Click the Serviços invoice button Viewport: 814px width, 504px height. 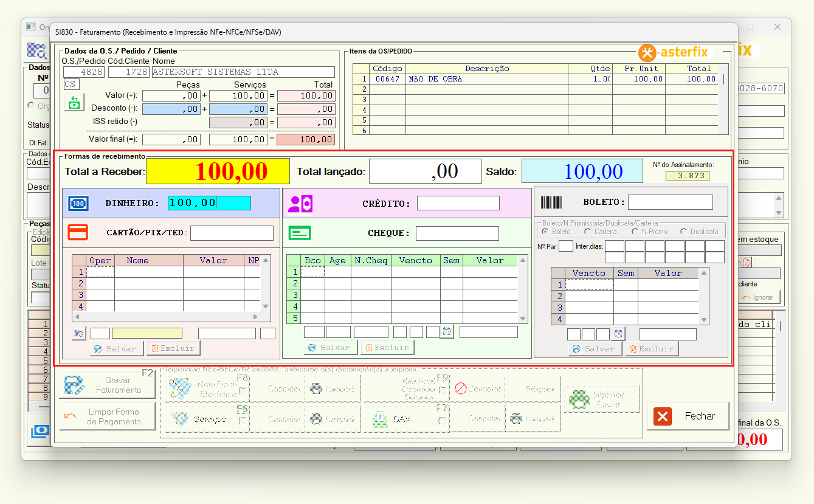(x=207, y=419)
